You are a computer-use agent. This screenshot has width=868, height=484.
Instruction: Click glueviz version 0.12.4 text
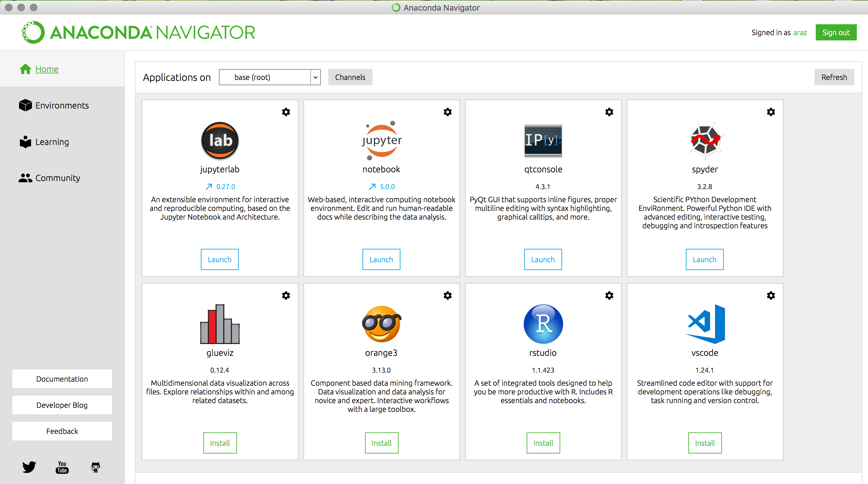[x=220, y=370]
